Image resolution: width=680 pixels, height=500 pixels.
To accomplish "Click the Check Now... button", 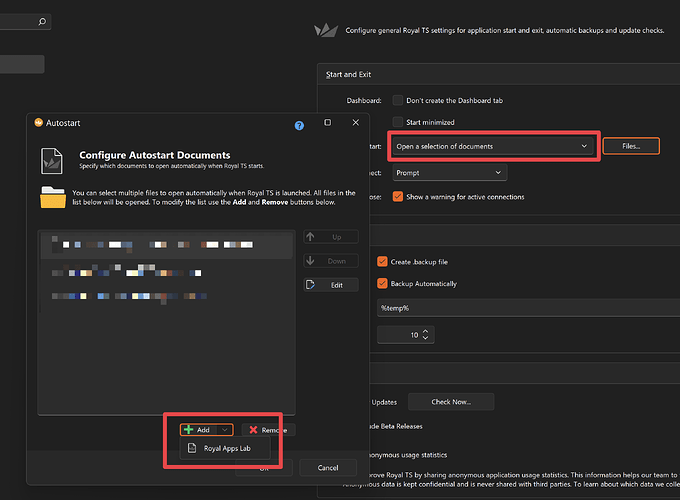I will coord(451,402).
